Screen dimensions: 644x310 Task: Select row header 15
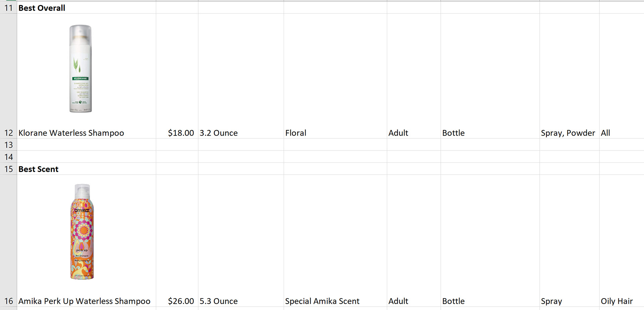(8, 169)
